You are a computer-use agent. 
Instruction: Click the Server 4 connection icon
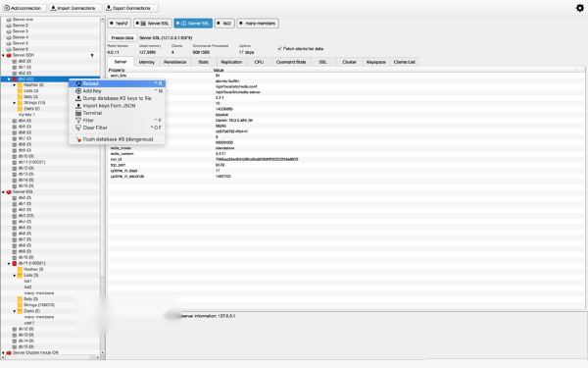tap(9, 37)
